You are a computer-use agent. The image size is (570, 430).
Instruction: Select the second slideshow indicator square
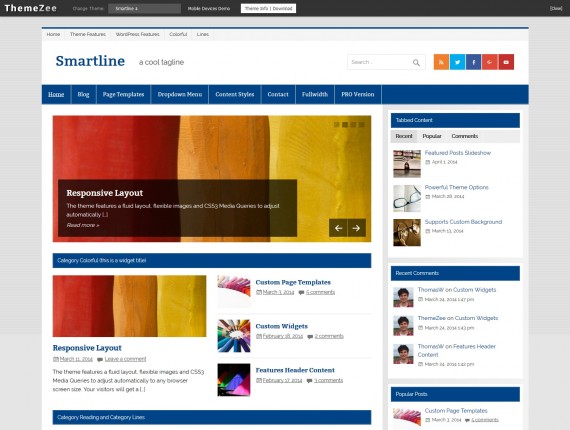[x=345, y=125]
